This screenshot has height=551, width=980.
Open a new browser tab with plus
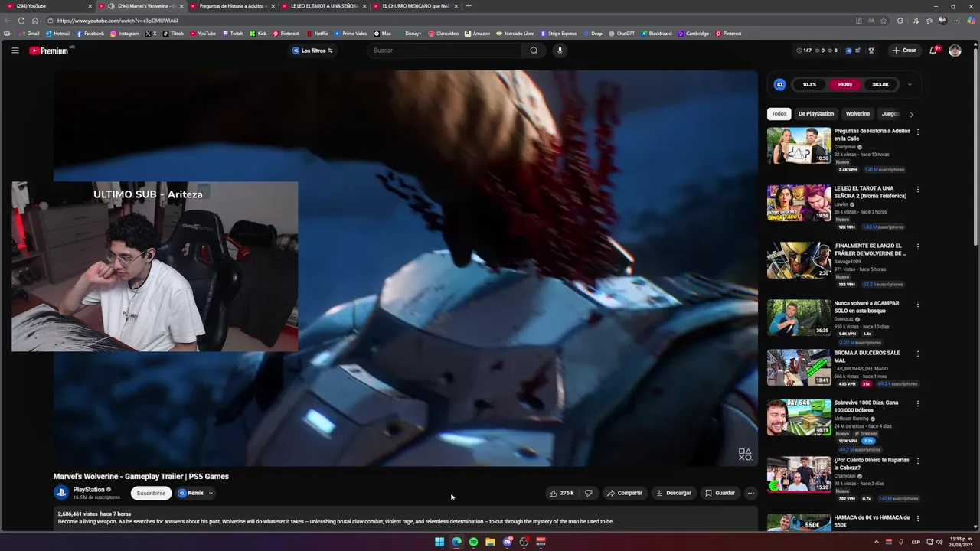pos(469,6)
